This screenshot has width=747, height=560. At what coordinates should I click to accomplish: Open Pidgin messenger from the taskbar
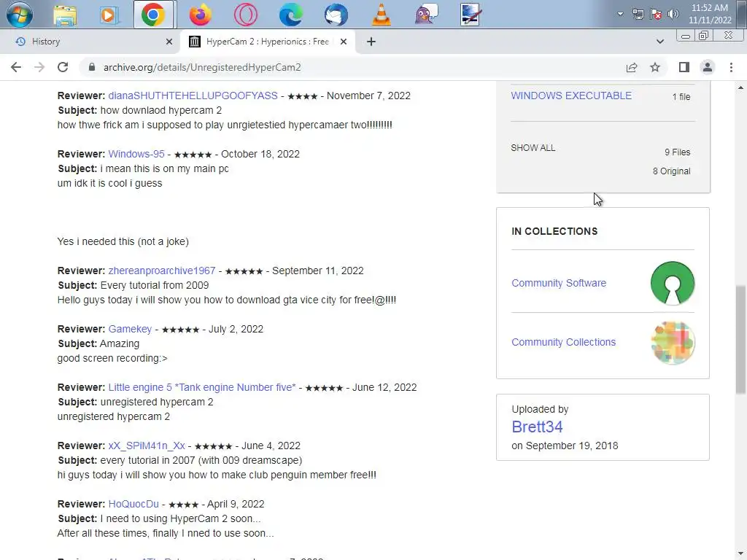pos(426,15)
